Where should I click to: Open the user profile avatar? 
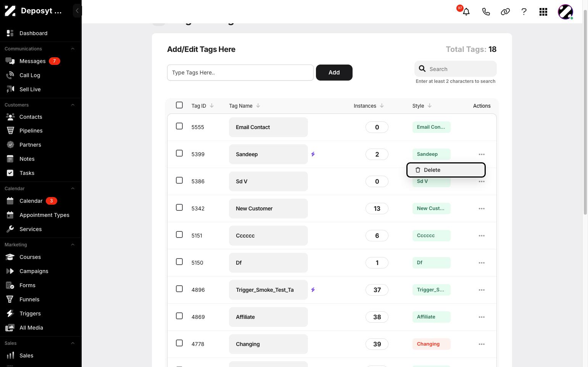click(x=565, y=12)
